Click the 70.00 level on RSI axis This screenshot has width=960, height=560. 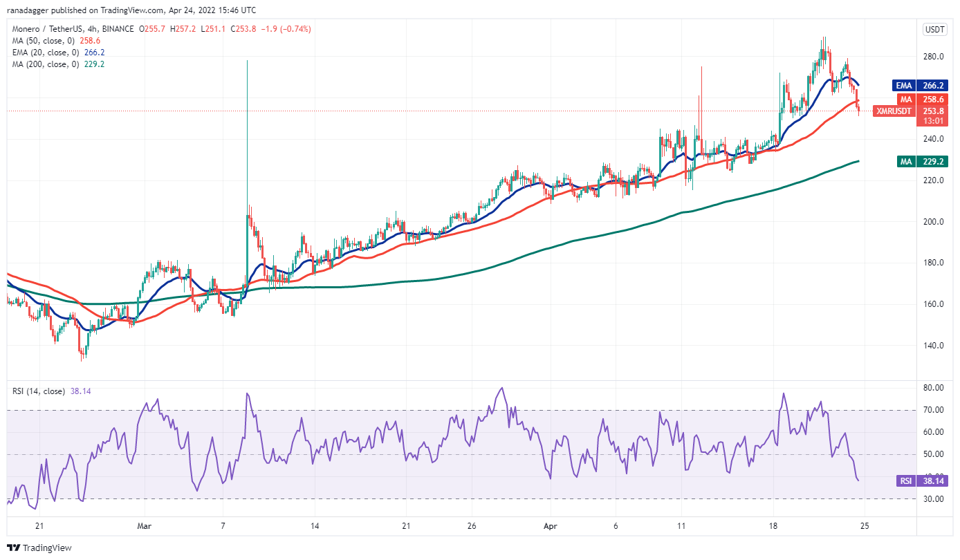click(933, 410)
